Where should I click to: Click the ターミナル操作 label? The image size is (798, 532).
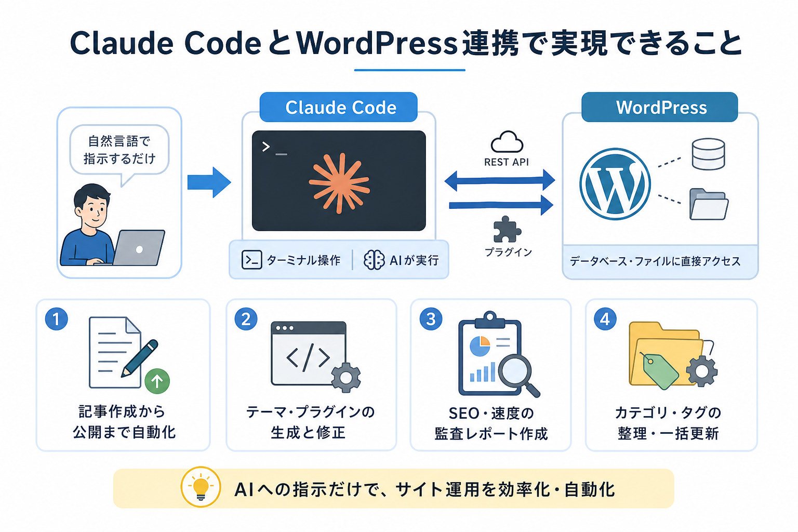(x=303, y=260)
